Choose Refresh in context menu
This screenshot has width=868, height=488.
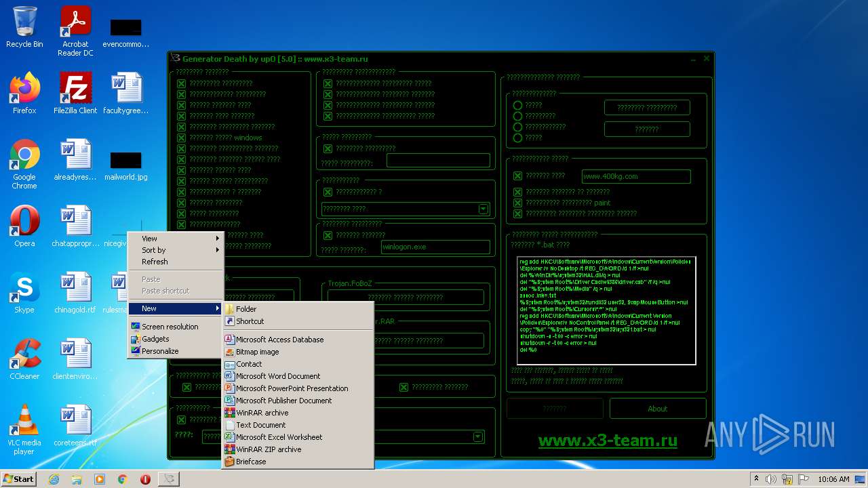(175, 262)
